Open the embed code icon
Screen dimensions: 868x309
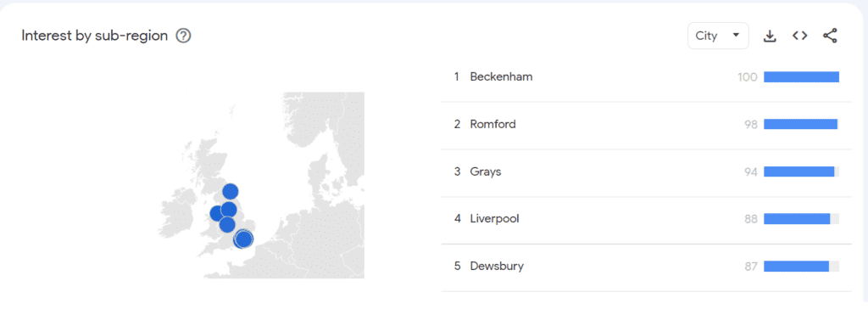pos(799,36)
